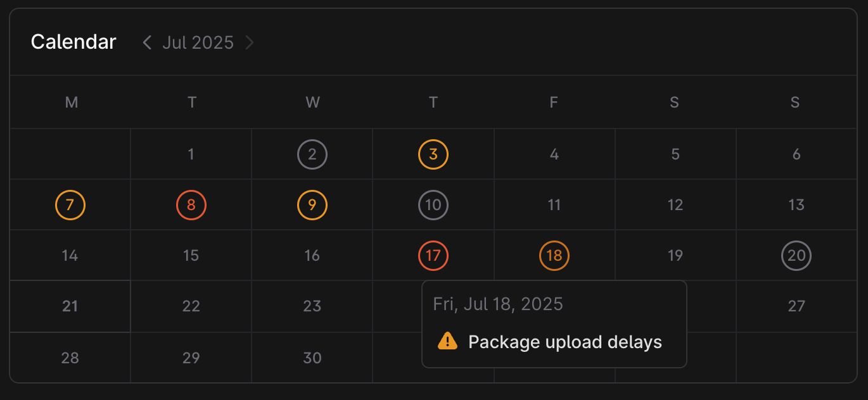Screen dimensions: 868x400
Task: Click date 30 in the last row
Action: (x=312, y=358)
